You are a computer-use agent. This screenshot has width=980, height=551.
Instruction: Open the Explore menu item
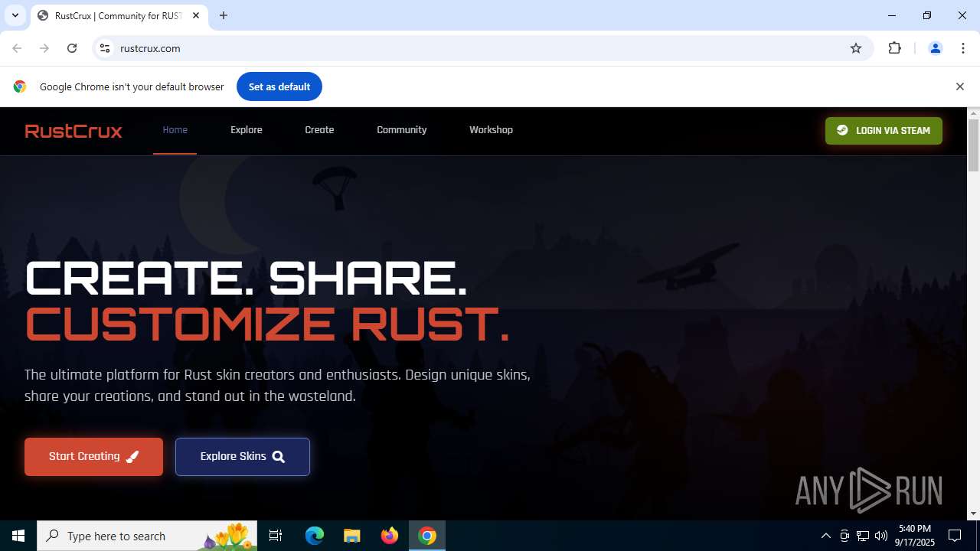tap(247, 130)
